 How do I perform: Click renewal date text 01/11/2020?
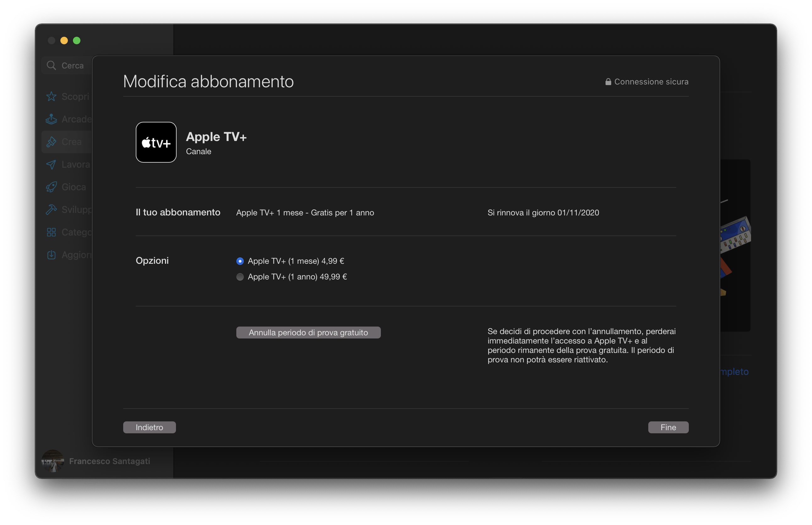(x=578, y=213)
